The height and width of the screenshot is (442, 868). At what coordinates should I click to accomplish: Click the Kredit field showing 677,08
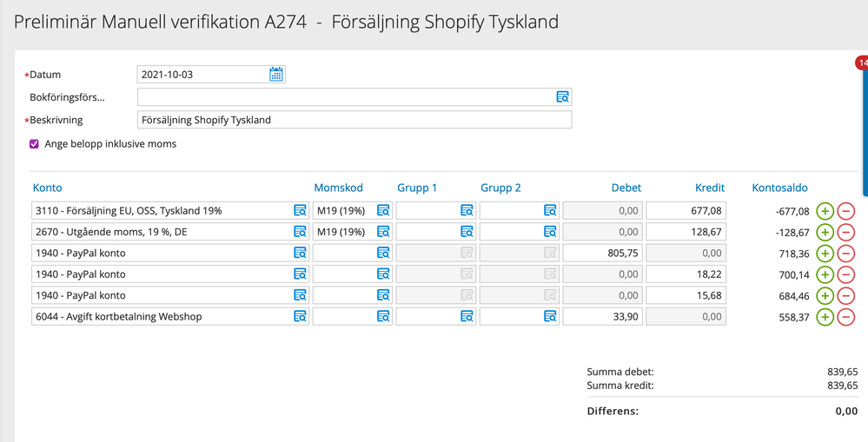click(x=686, y=210)
